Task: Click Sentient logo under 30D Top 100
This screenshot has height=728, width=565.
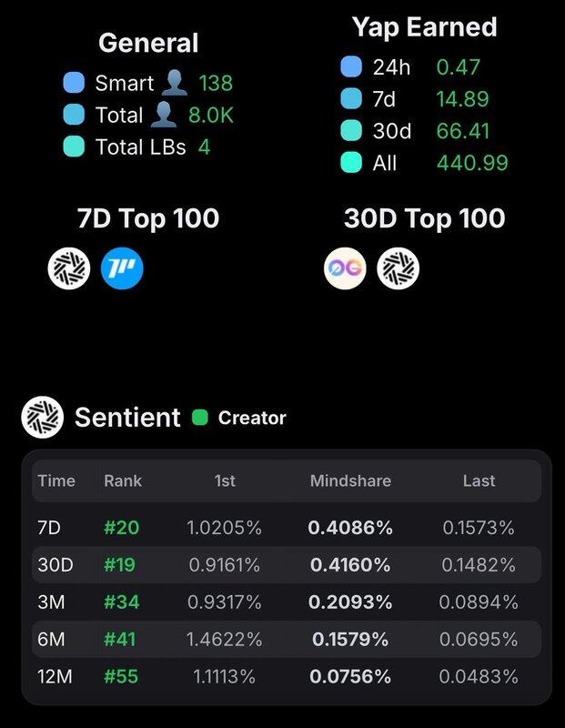Action: 398,269
